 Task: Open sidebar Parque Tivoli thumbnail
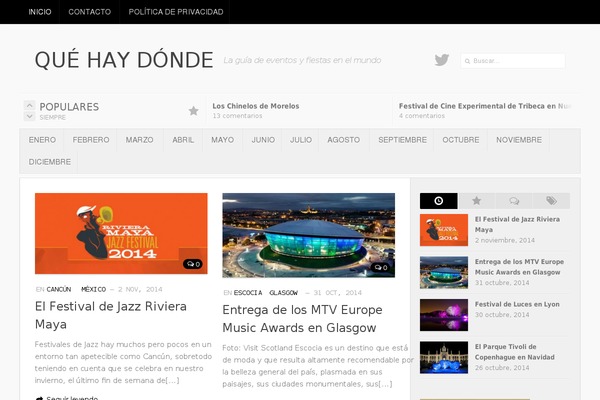point(444,358)
